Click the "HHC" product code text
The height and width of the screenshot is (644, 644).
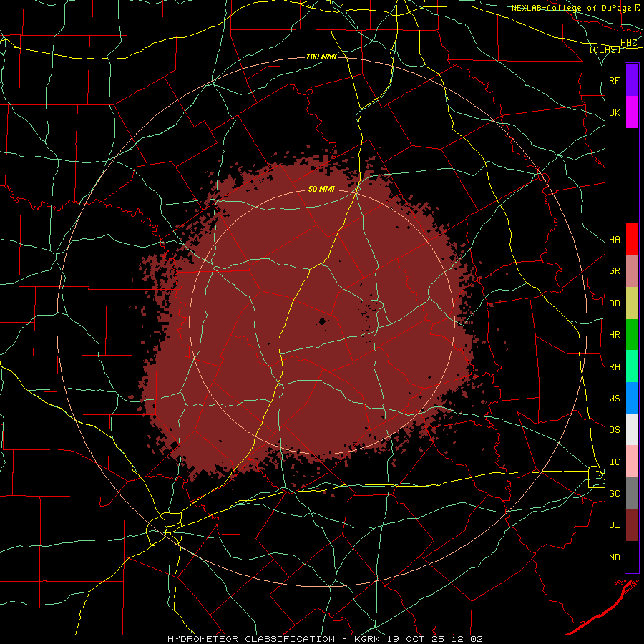628,43
